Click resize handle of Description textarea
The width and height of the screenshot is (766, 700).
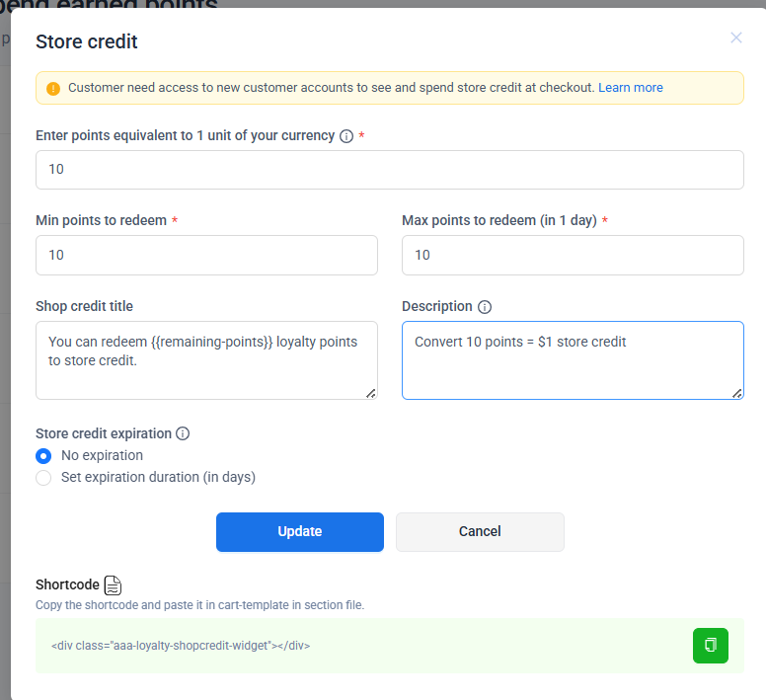point(736,393)
